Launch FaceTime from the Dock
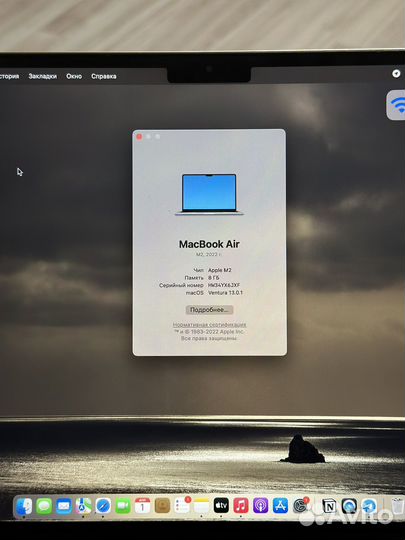405x540 pixels. 123,507
